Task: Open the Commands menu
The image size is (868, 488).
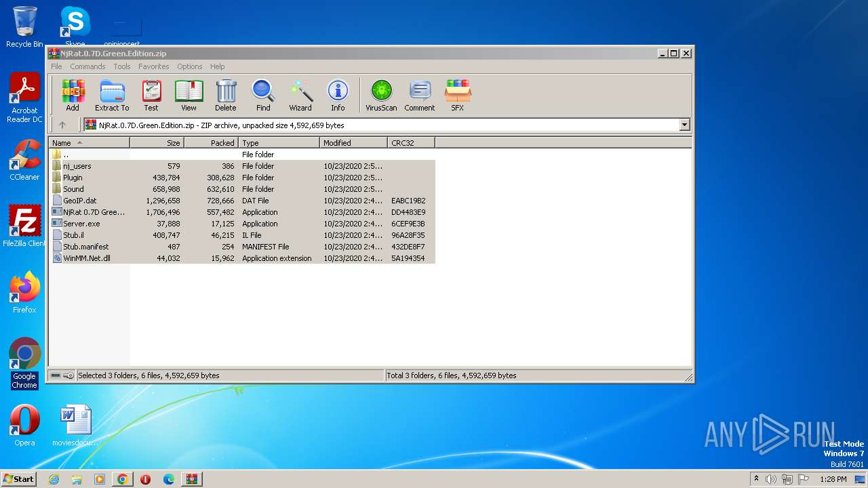Action: point(87,66)
